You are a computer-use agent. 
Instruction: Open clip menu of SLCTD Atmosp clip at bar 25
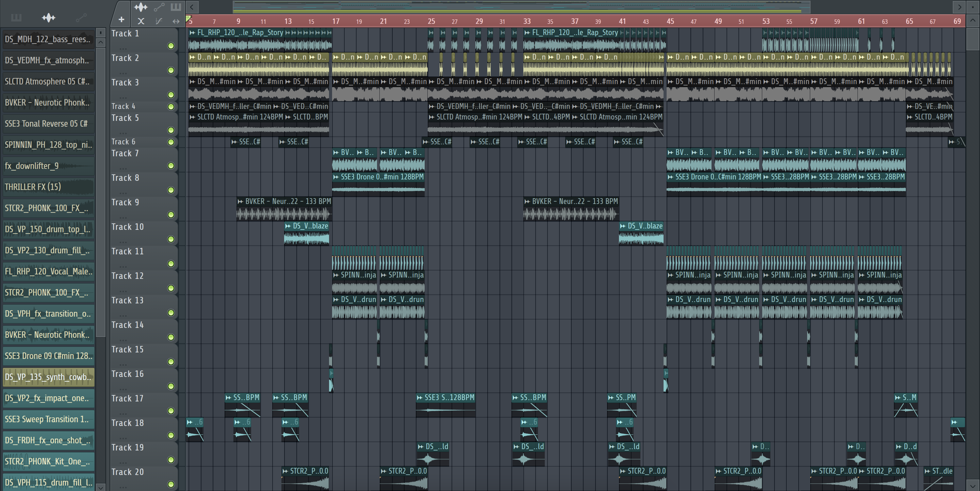(x=432, y=117)
